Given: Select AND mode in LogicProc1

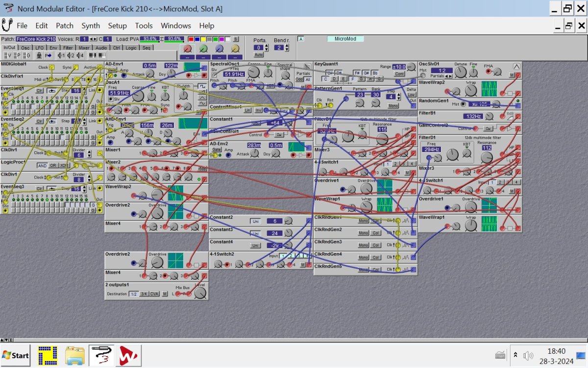Looking at the screenshot, I should point(42,165).
